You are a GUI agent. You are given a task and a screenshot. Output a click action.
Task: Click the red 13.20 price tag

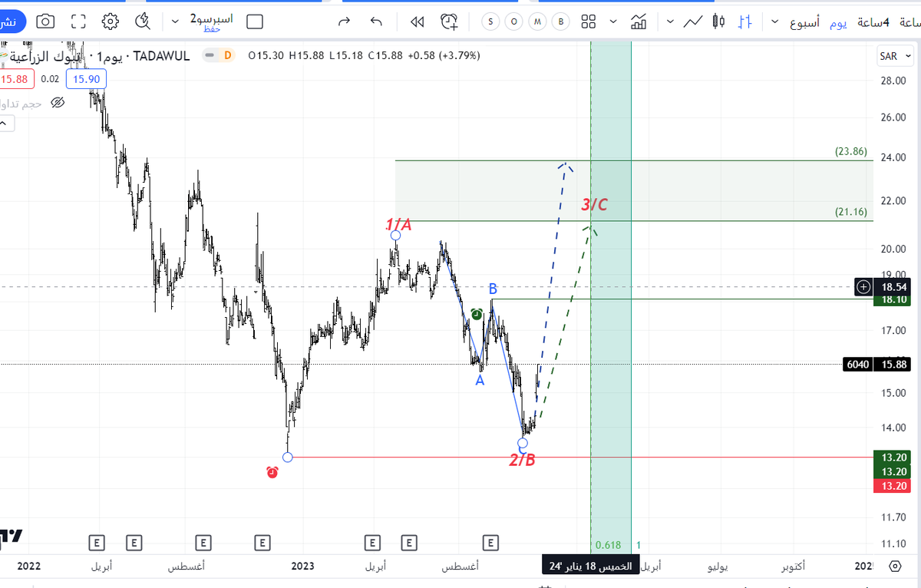tap(890, 485)
